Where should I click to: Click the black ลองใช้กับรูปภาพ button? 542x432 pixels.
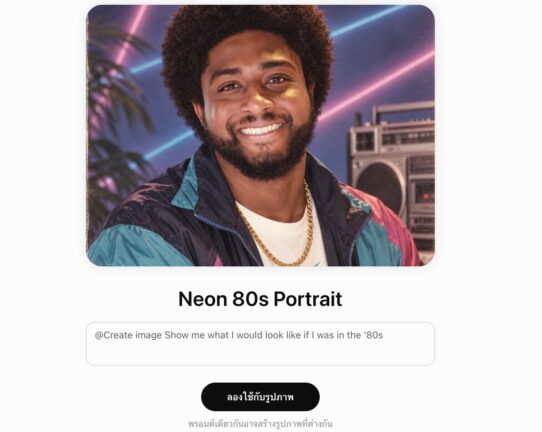tap(260, 396)
